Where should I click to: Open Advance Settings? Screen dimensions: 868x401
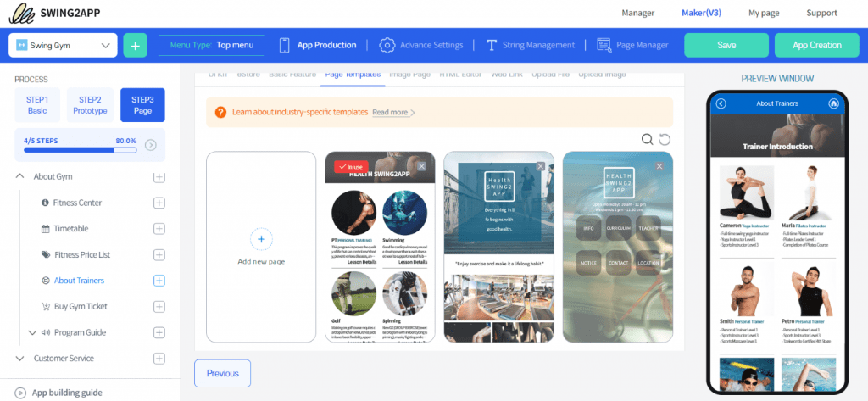(x=421, y=46)
